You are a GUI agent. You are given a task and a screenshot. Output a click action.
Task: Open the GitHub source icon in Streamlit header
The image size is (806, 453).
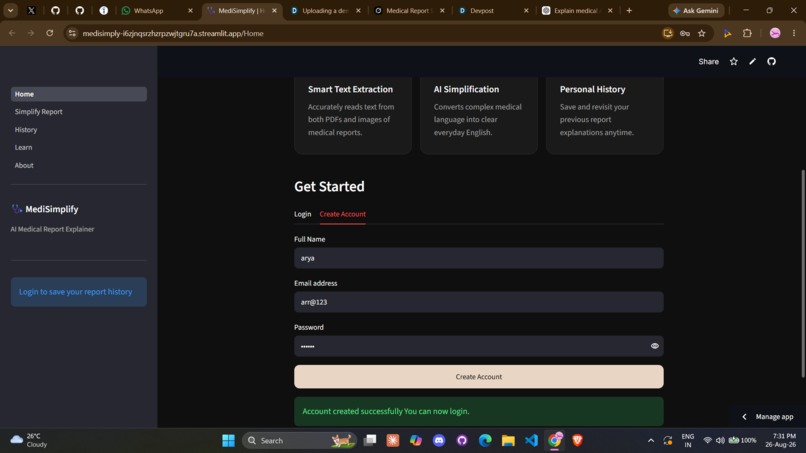(x=772, y=61)
